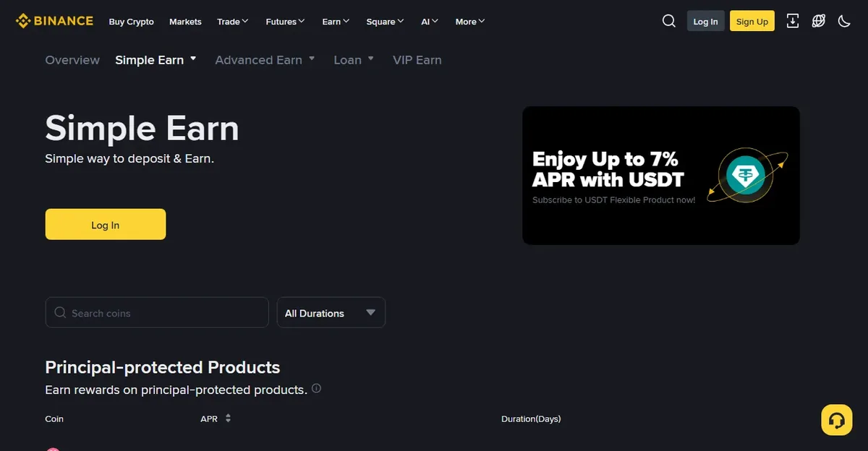Screen dimensions: 868x451
Task: Click the Principal-protected Products heading
Action: [x=163, y=367]
